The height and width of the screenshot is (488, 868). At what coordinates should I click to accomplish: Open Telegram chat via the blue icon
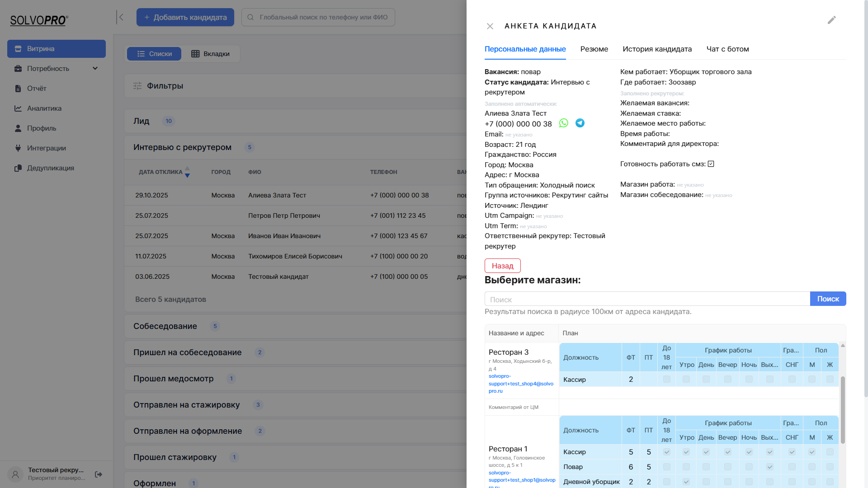580,123
